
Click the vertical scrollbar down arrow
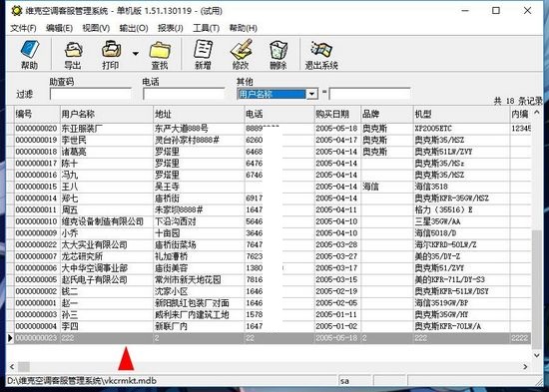[x=536, y=355]
